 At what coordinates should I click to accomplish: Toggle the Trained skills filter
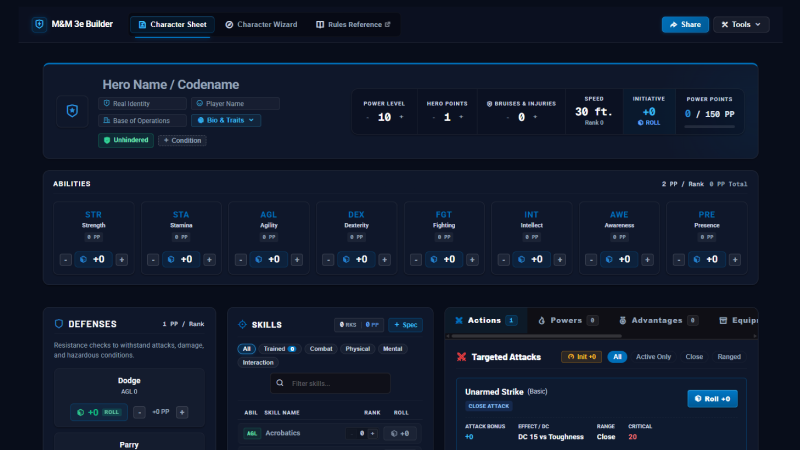point(279,349)
